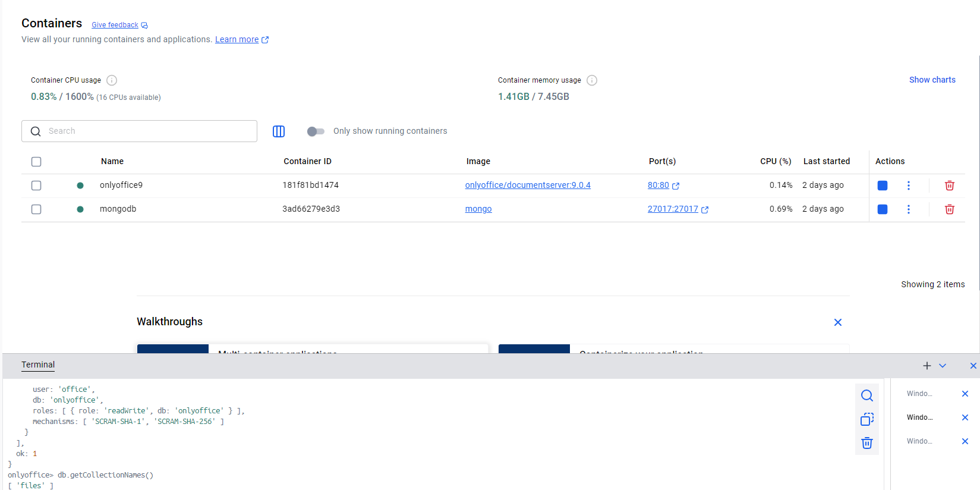Sort by the Container ID column header
The height and width of the screenshot is (490, 980).
coord(307,161)
